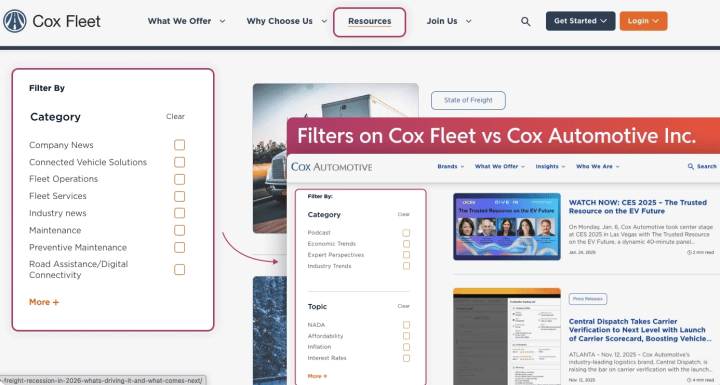Enable the Interest Rates checkbox
Screen dimensions: 720x385
pyautogui.click(x=406, y=358)
